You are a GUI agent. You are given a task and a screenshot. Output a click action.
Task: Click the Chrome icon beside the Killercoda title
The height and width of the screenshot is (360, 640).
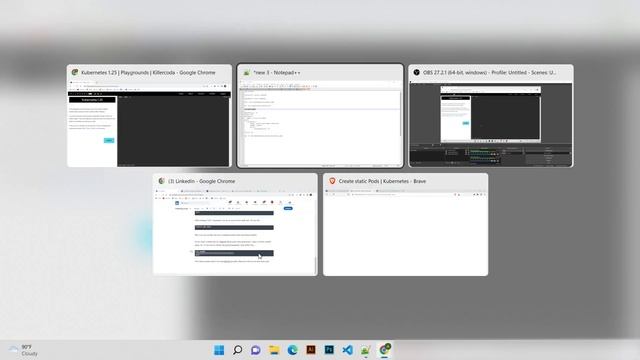click(75, 72)
